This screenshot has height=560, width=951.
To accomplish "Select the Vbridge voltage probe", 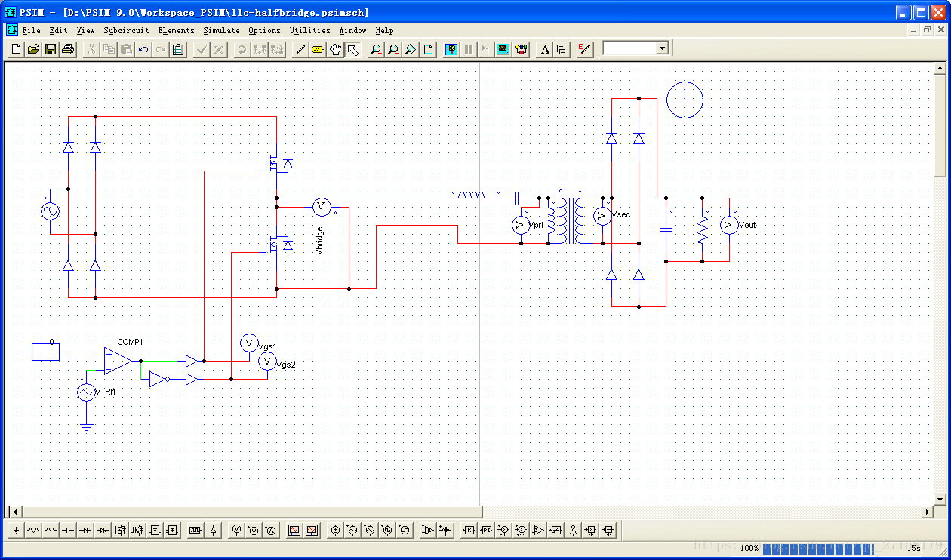I will click(x=322, y=207).
